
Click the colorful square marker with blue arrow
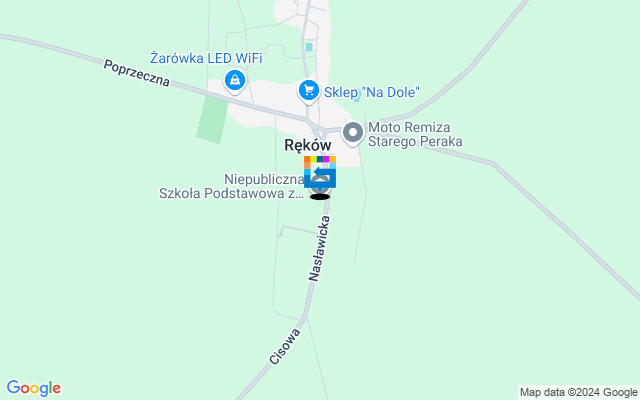320,172
